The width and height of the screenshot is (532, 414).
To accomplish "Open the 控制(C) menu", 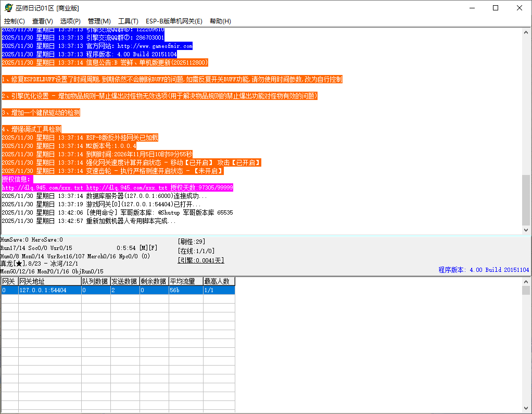I will pyautogui.click(x=14, y=21).
